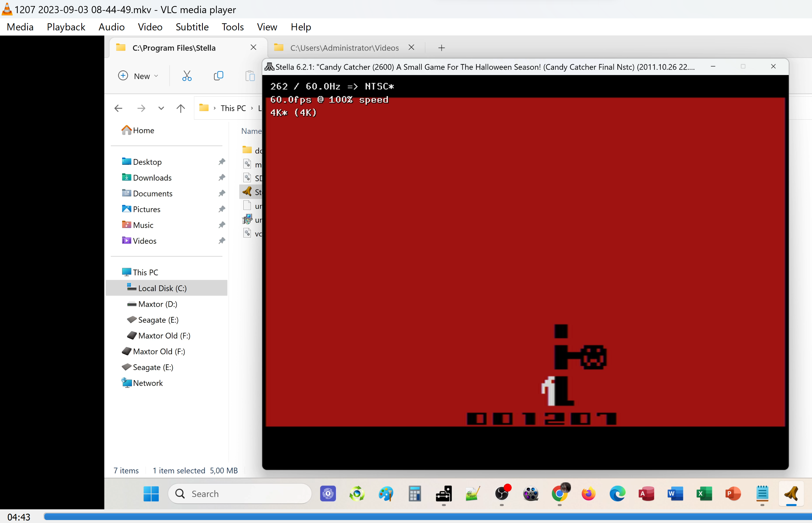This screenshot has width=812, height=523.
Task: Toggle pin next to Downloads
Action: click(x=222, y=178)
